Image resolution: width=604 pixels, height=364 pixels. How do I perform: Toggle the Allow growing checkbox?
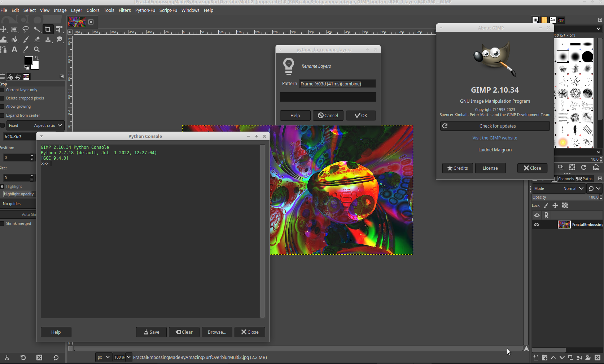tap(3, 107)
